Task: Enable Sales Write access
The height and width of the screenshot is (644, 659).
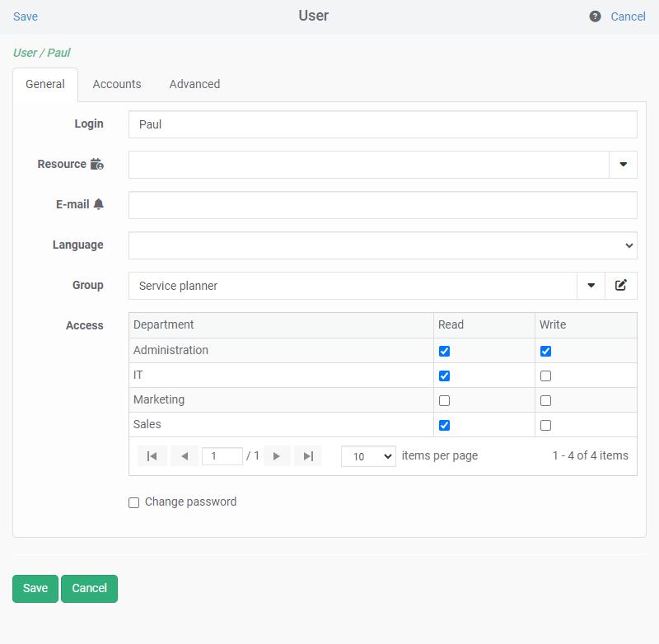Action: point(545,426)
